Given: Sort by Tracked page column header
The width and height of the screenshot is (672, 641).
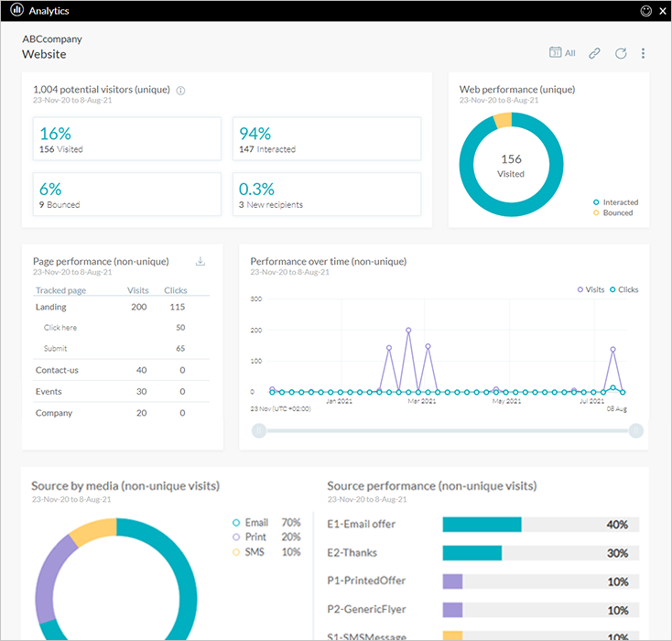Looking at the screenshot, I should (60, 290).
